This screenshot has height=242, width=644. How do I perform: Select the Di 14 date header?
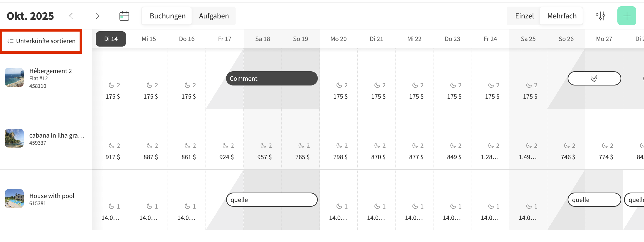[x=111, y=39]
